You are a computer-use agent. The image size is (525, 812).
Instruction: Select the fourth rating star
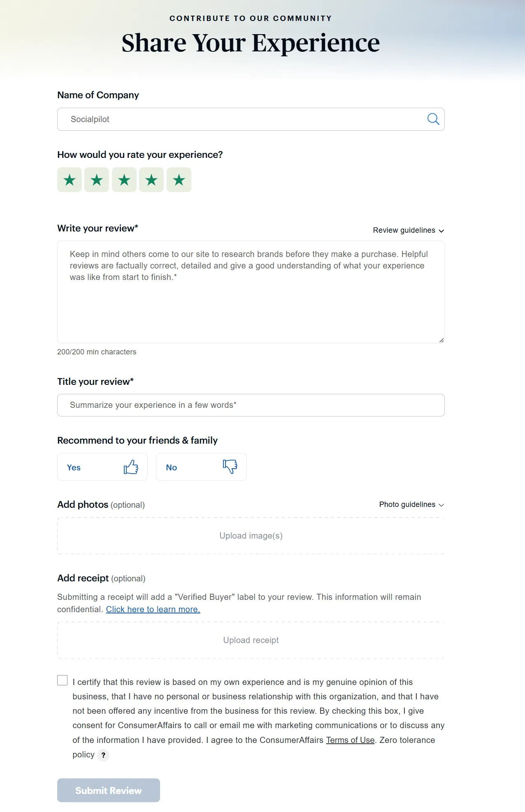(x=151, y=180)
